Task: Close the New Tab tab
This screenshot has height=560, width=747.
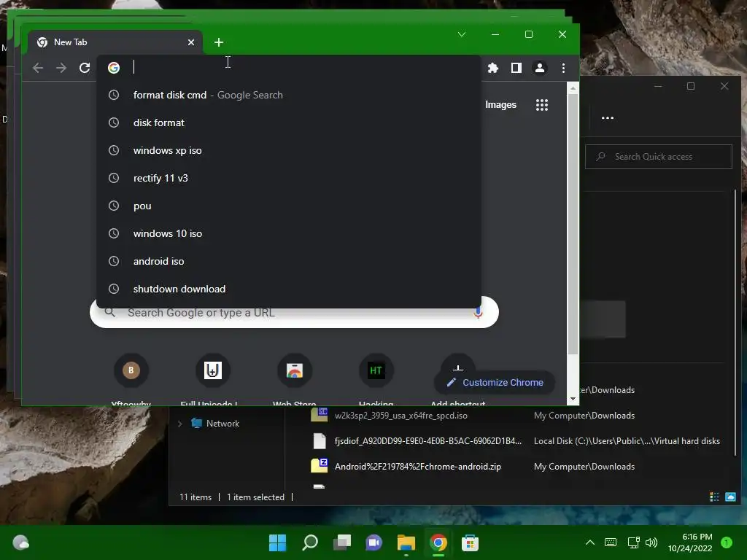Action: (191, 42)
